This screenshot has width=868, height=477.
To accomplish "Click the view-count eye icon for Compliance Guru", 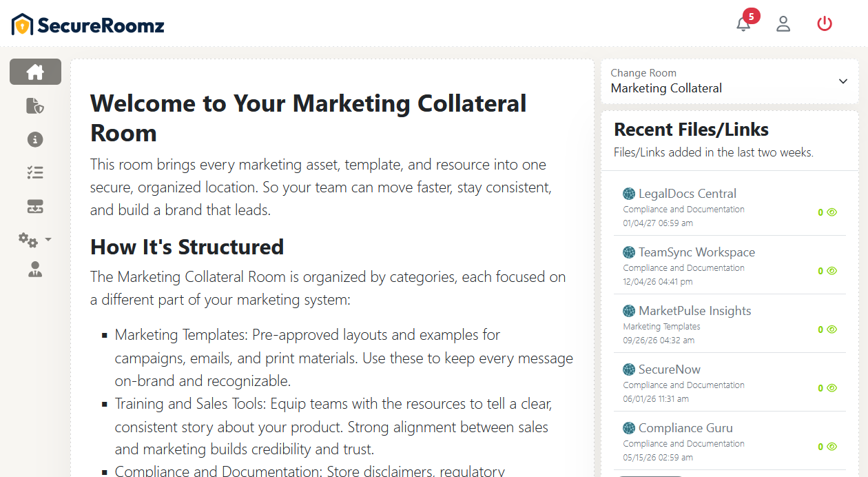I will coord(831,447).
